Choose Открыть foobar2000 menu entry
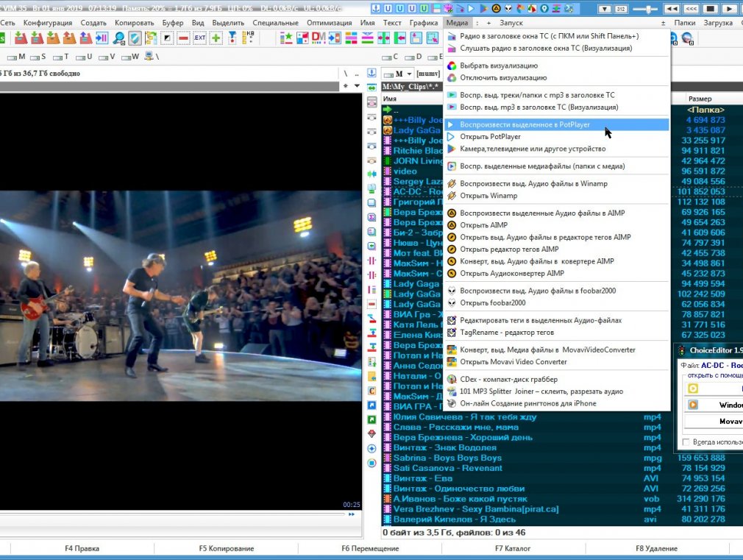The image size is (743, 560). [x=558, y=302]
